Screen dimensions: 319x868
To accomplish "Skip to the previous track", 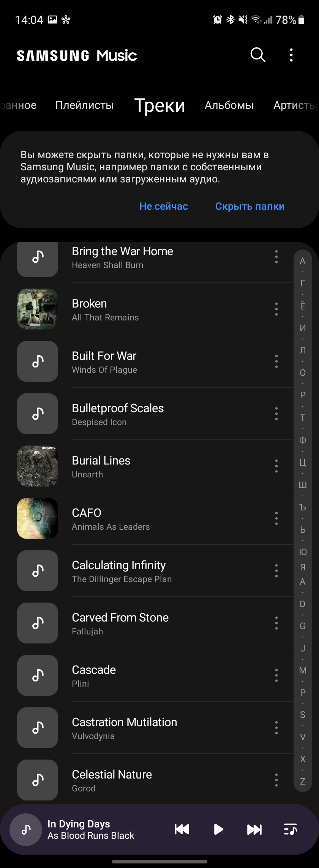I will pos(182,829).
